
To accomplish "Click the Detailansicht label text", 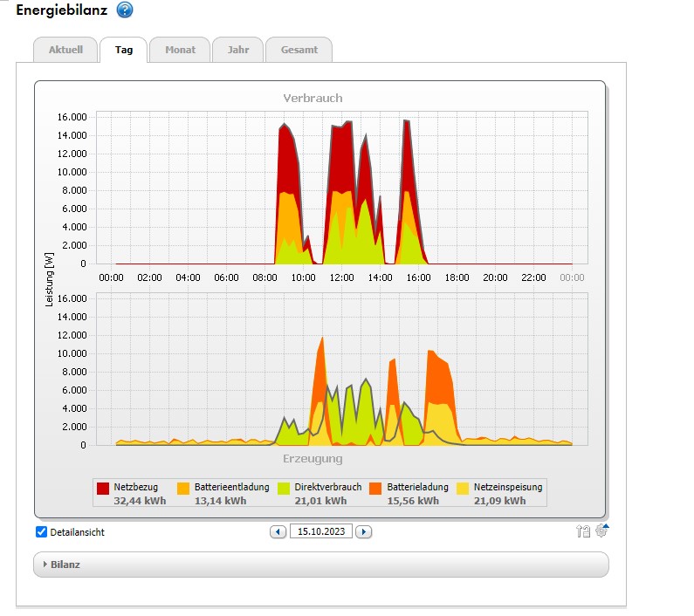I will [77, 532].
